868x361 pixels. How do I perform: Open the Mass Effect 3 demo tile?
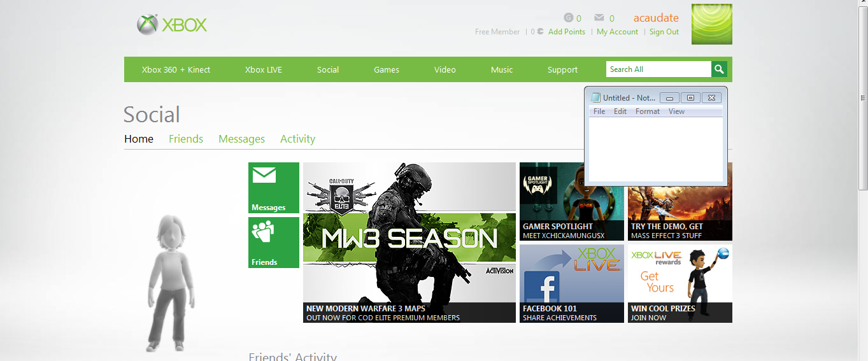pyautogui.click(x=680, y=213)
